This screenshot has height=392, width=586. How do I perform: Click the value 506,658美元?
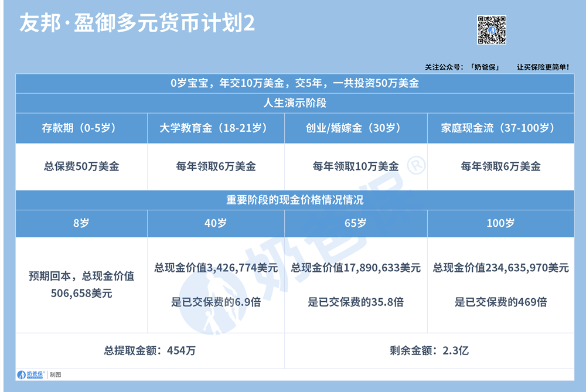pyautogui.click(x=81, y=294)
